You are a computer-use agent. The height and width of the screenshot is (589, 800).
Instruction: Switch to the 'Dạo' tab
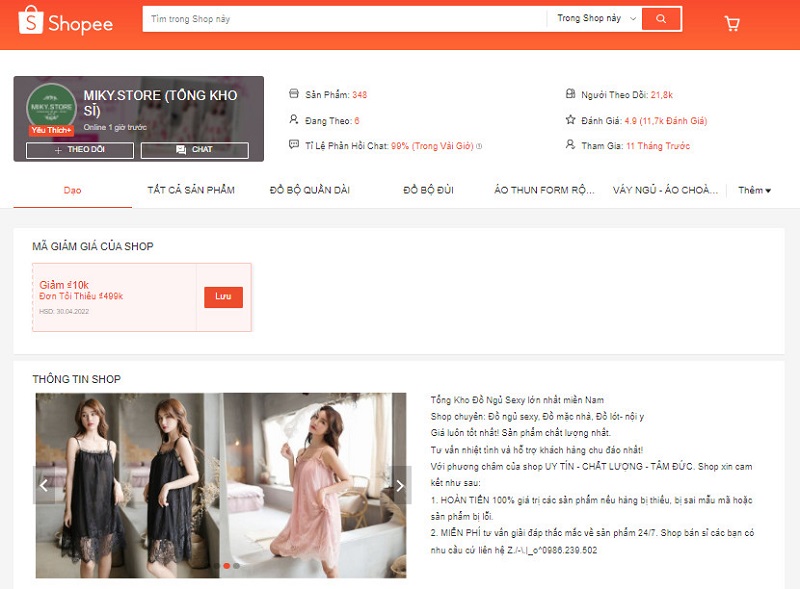coord(72,190)
